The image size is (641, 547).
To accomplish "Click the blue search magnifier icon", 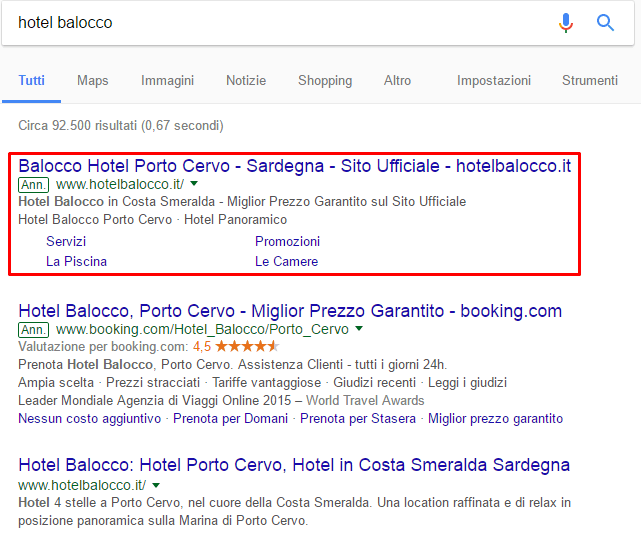I will pyautogui.click(x=605, y=22).
